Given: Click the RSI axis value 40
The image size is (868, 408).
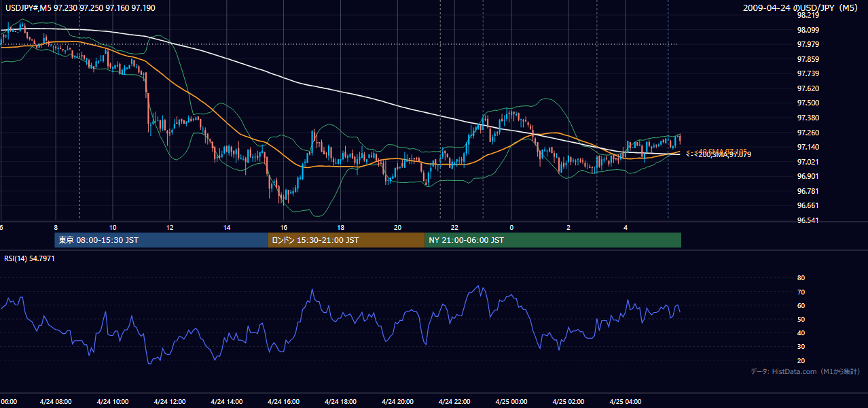Looking at the screenshot, I should pos(801,333).
